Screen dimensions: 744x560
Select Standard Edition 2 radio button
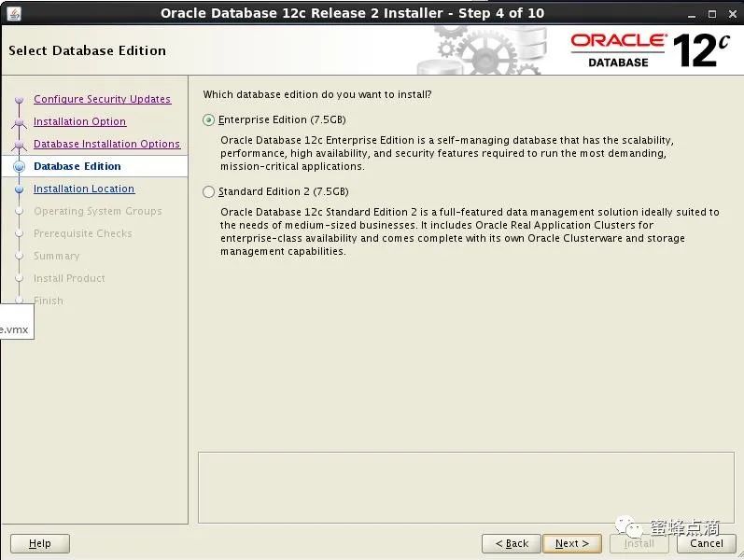tap(208, 191)
